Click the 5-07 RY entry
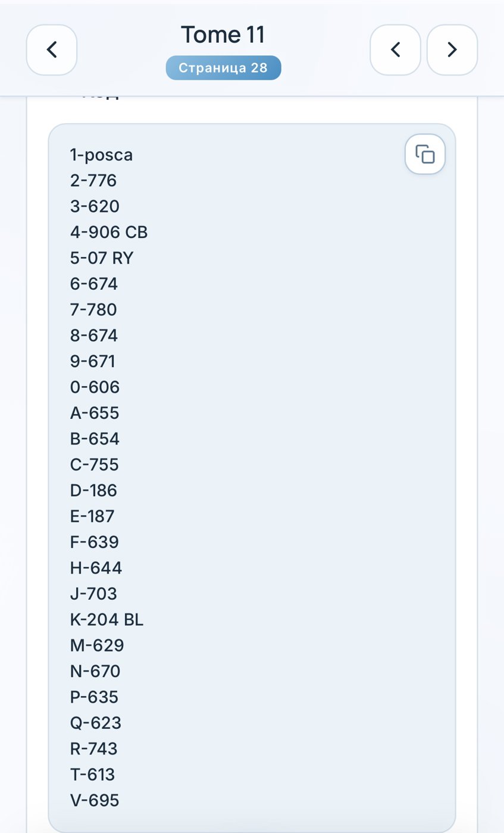504x833 pixels. tap(102, 258)
